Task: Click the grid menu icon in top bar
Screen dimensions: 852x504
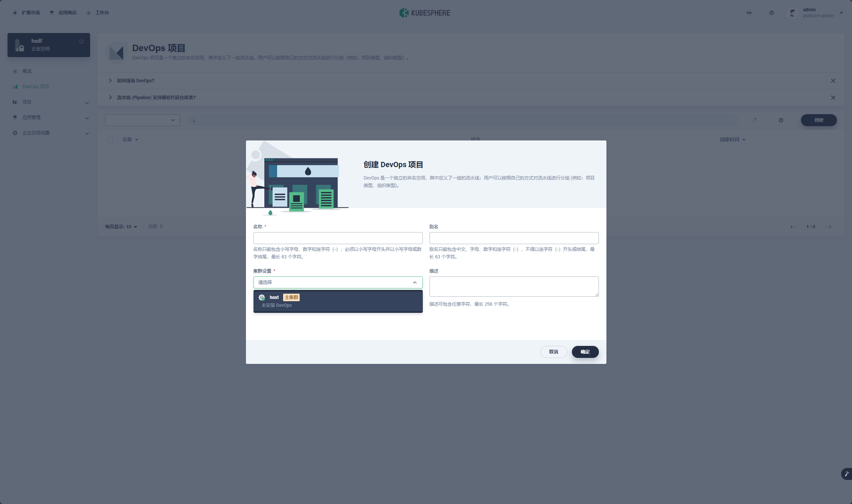Action: point(749,13)
